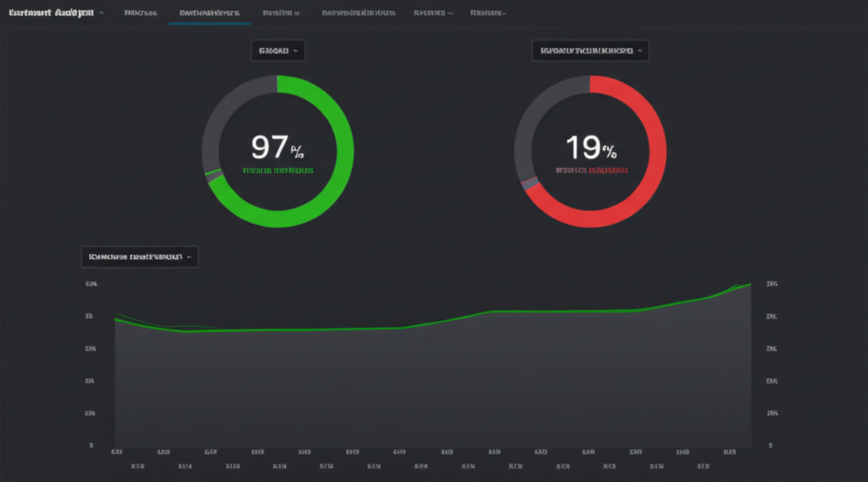This screenshot has height=482, width=868.
Task: Click the red caption under 19%
Action: click(592, 170)
